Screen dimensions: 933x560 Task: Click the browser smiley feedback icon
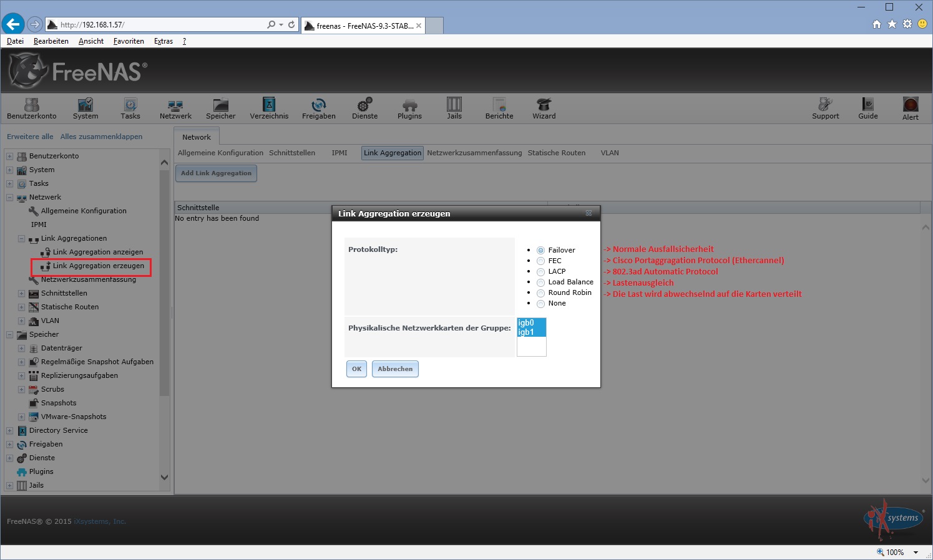click(922, 24)
